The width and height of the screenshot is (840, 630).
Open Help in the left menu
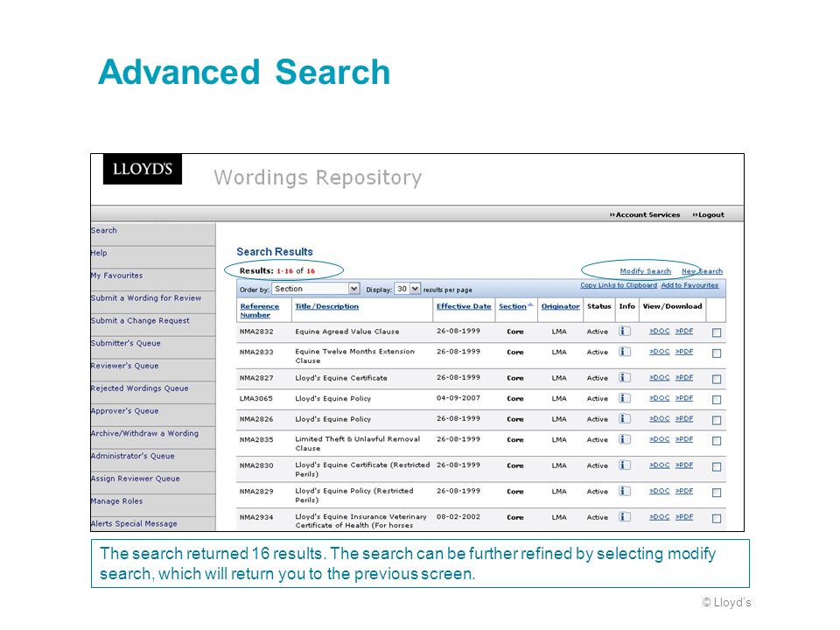click(x=99, y=253)
